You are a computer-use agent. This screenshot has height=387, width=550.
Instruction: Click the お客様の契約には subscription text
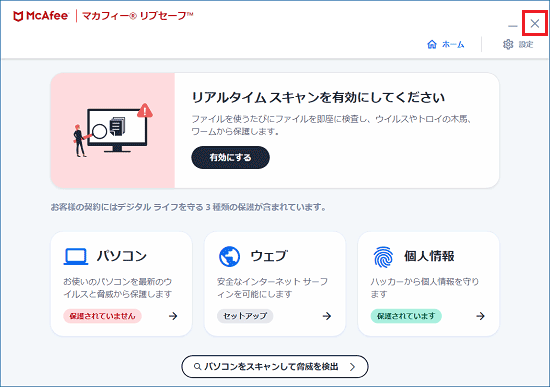pyautogui.click(x=189, y=207)
